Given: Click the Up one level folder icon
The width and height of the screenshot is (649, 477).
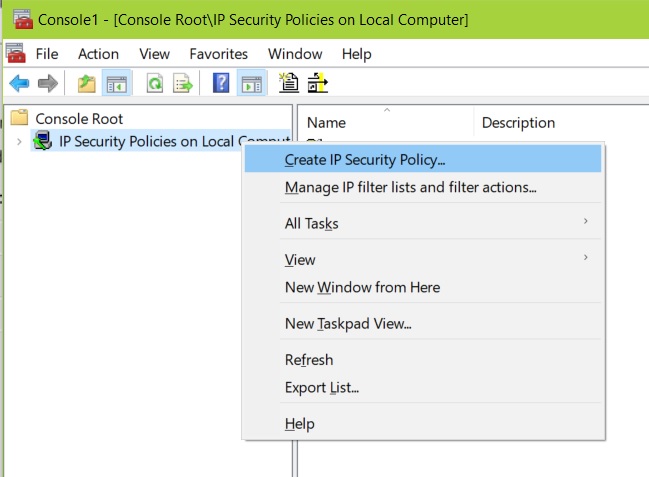Looking at the screenshot, I should [87, 83].
